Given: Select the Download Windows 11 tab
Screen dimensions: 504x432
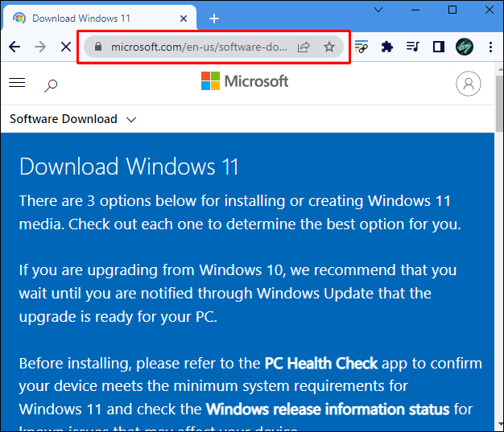Looking at the screenshot, I should pos(100,19).
